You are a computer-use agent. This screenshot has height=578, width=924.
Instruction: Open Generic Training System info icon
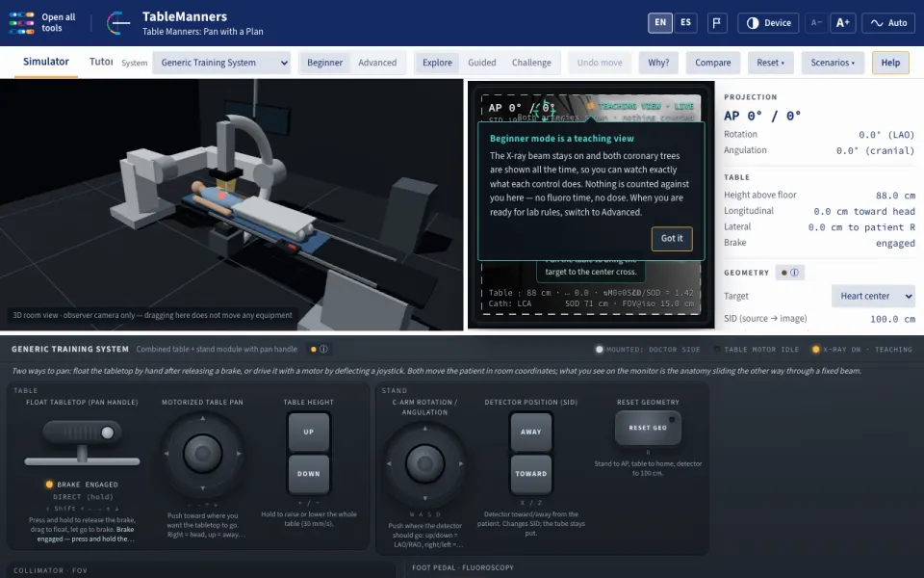[x=319, y=349]
